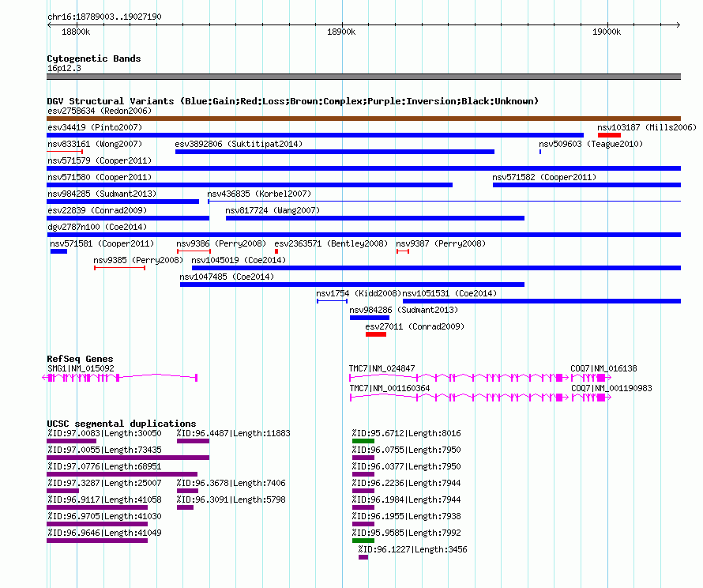The width and height of the screenshot is (703, 588).
Task: Open the dgv2787n100 (Coe2014) variant label
Action: click(97, 227)
